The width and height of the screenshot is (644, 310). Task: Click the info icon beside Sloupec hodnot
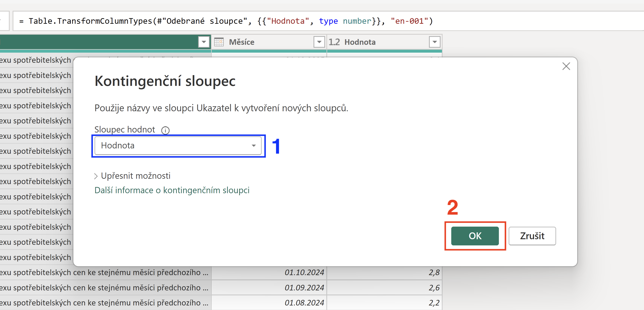(x=165, y=130)
